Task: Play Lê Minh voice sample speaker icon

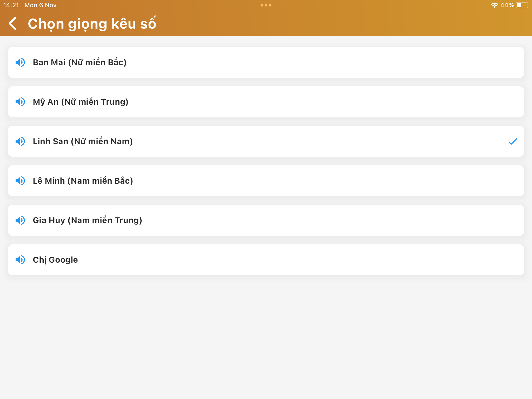Action: pos(20,181)
